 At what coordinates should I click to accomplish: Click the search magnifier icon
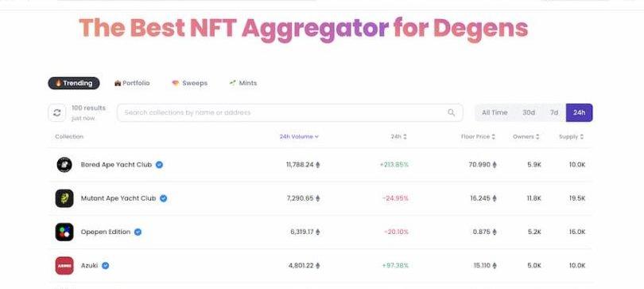point(452,112)
